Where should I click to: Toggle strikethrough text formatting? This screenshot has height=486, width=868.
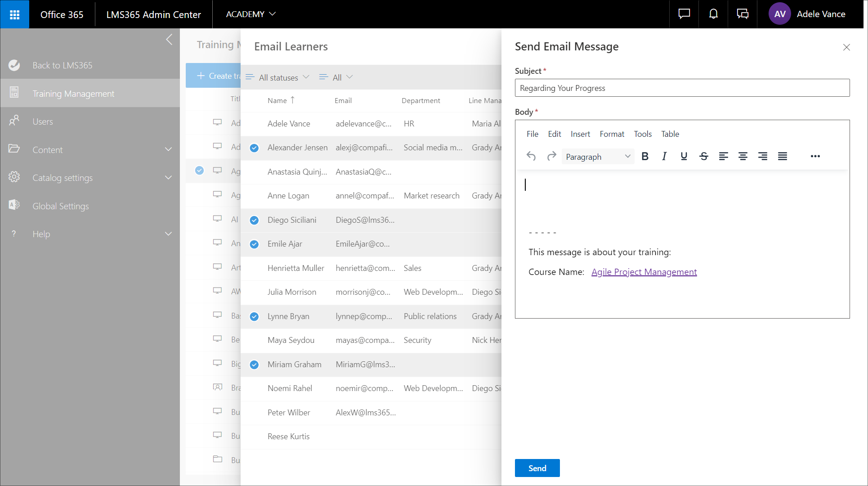point(703,156)
